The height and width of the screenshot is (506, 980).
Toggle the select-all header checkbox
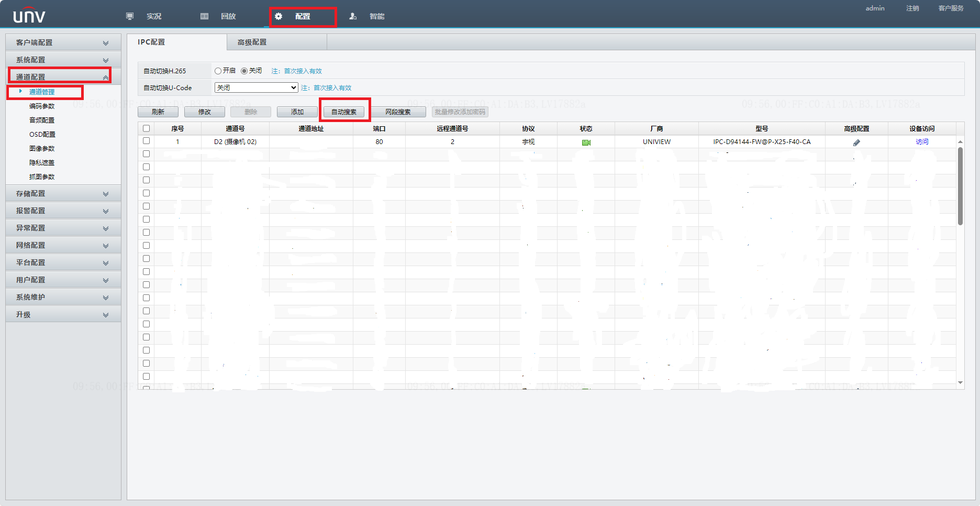click(x=147, y=128)
